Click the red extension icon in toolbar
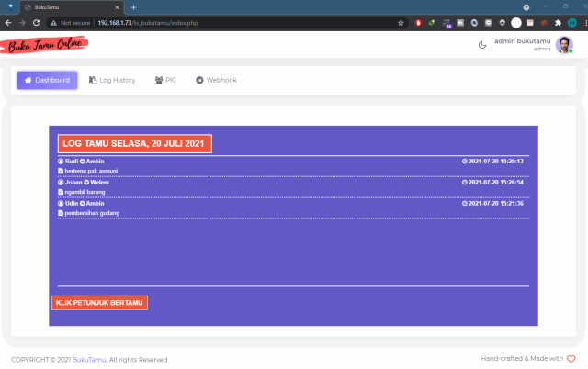This screenshot has height=369, width=588. (418, 23)
